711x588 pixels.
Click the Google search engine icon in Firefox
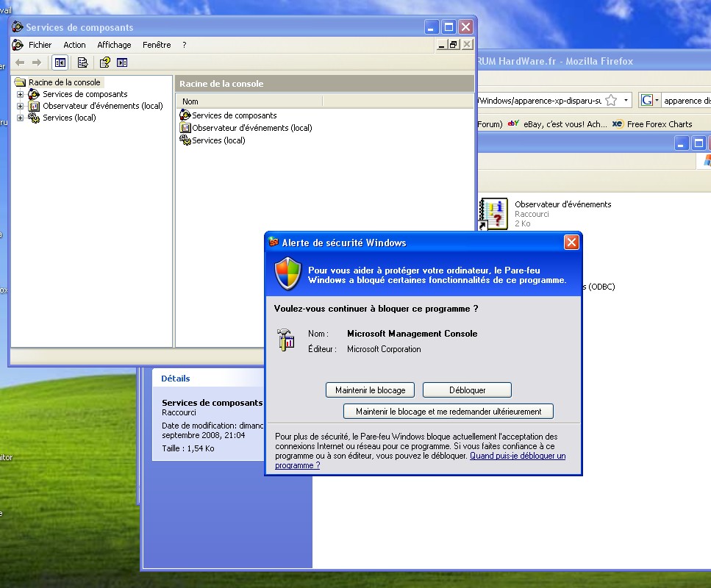pyautogui.click(x=646, y=100)
